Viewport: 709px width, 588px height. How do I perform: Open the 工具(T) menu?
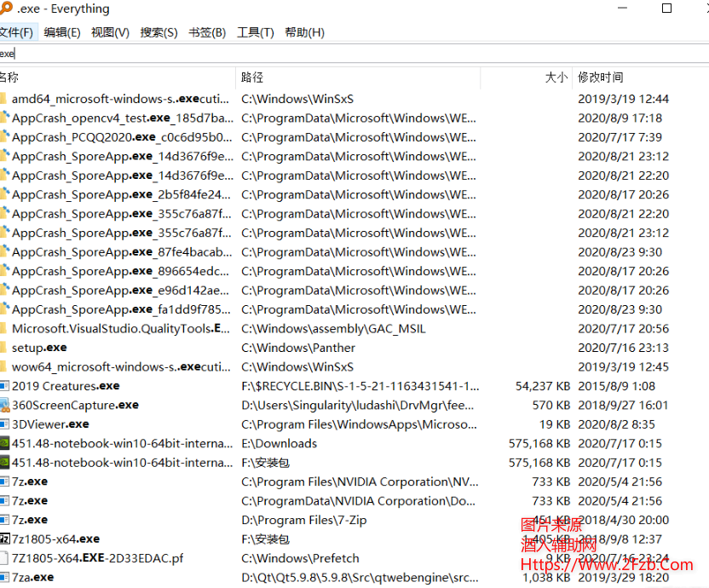[256, 32]
